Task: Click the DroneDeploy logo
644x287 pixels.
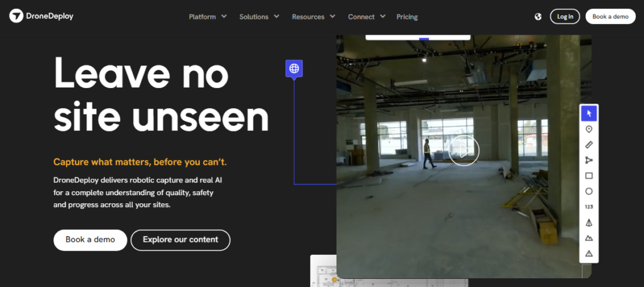Action: coord(42,16)
